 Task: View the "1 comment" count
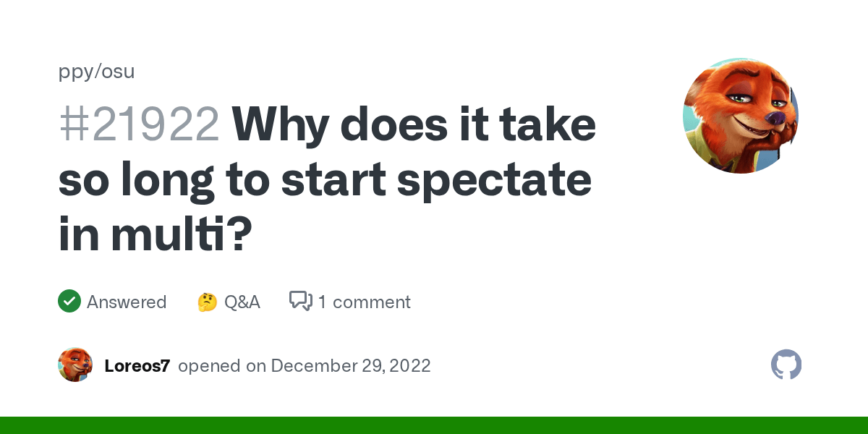click(364, 302)
